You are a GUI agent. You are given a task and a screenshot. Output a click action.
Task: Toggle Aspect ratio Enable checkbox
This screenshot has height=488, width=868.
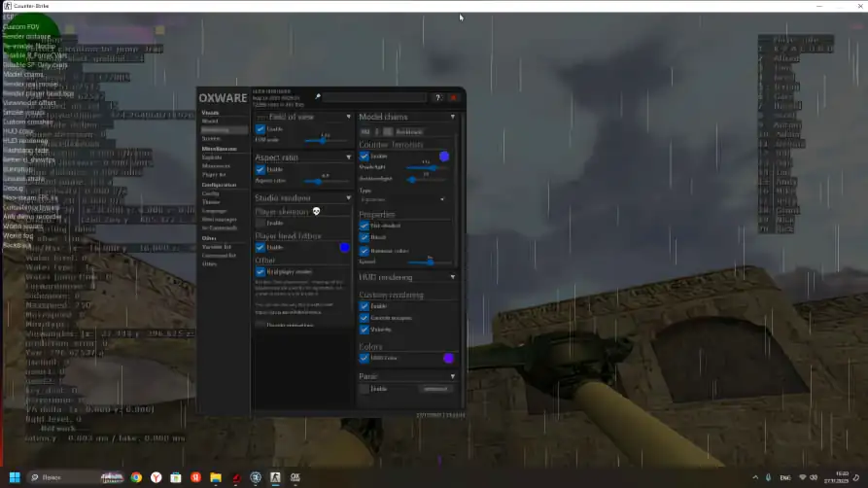click(x=260, y=169)
